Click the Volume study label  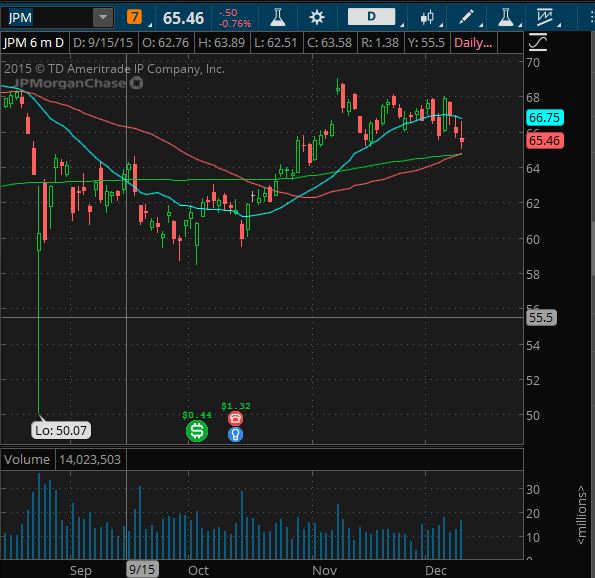[27, 459]
